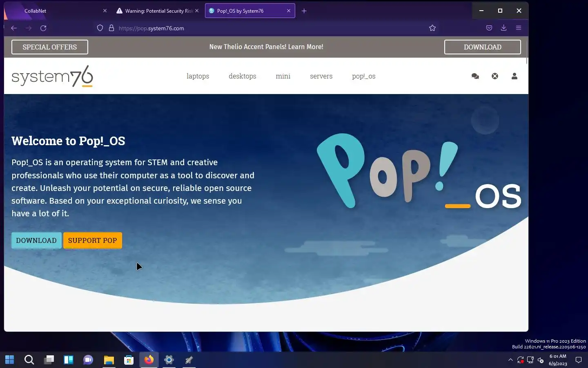
Task: Go forward with the browser forward arrow
Action: coord(29,28)
